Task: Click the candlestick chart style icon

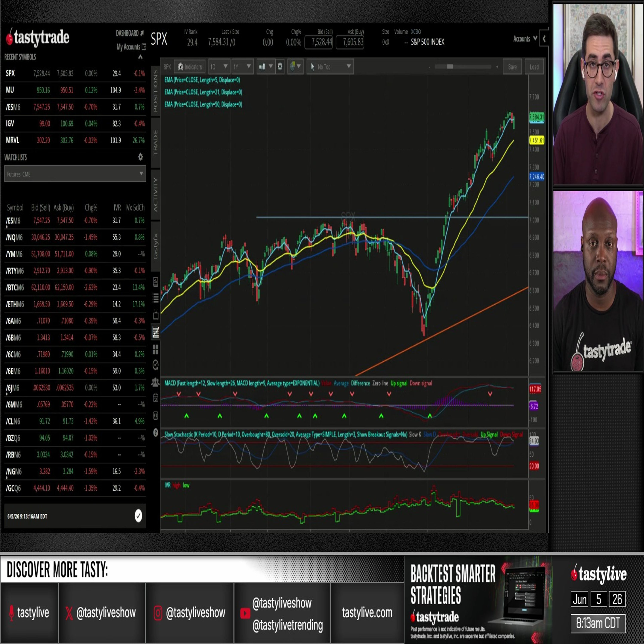Action: click(262, 67)
